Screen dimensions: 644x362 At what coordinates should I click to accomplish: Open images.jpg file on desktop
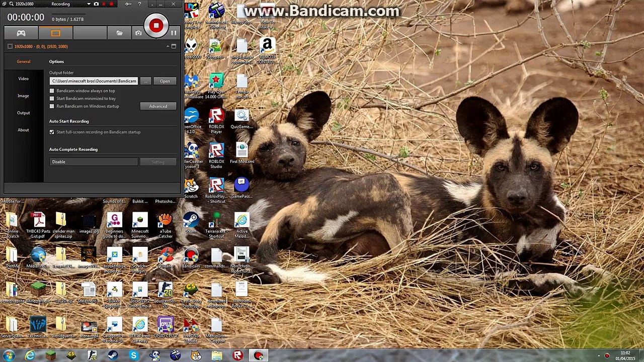pyautogui.click(x=89, y=223)
